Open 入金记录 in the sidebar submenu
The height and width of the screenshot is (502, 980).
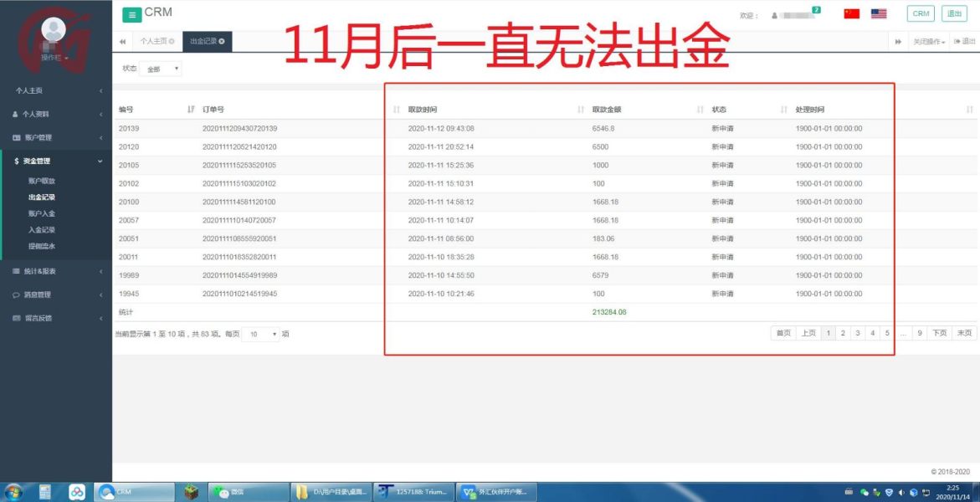(42, 229)
